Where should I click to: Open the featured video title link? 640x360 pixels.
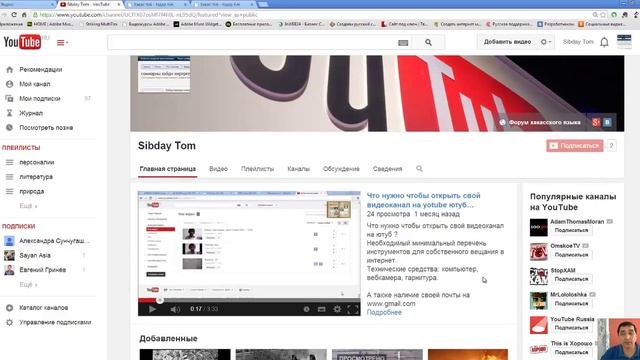423,200
